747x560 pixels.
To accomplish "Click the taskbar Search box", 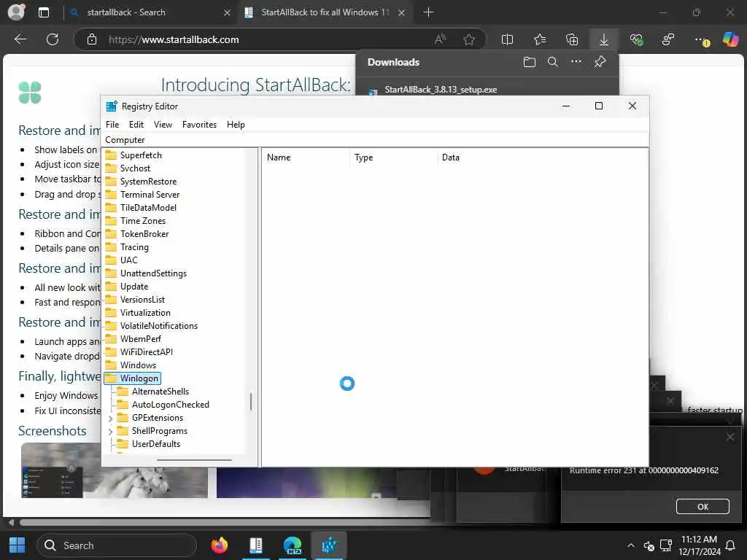I will (x=117, y=545).
